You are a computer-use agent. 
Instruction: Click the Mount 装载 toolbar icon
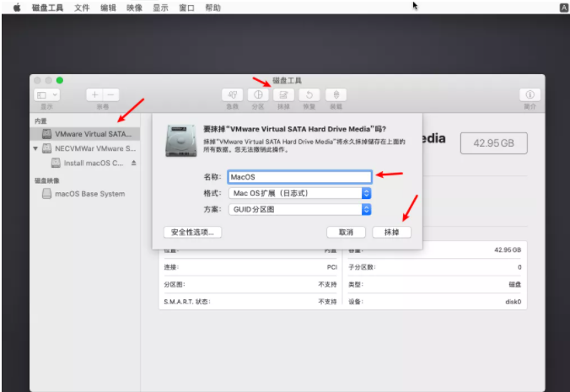tap(336, 94)
